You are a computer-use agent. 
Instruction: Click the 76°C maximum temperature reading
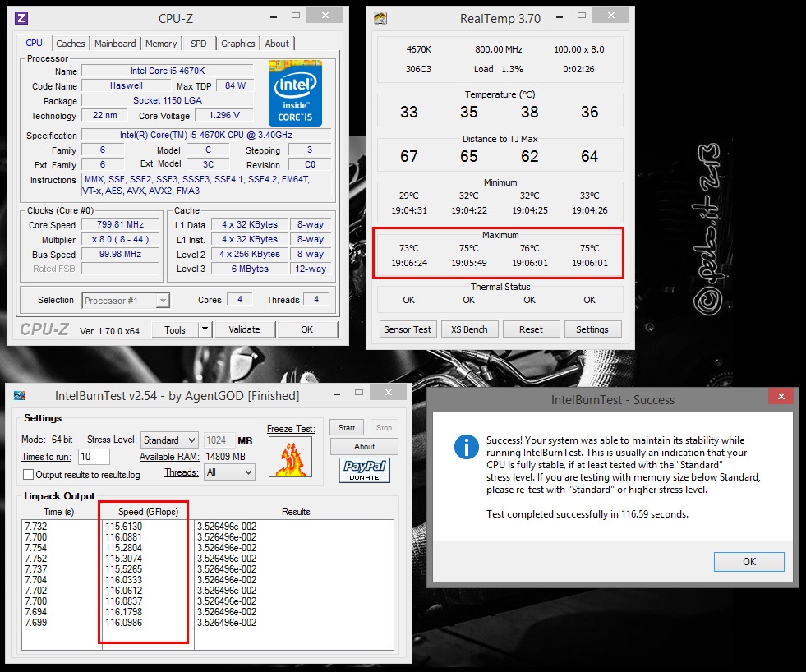coord(530,248)
